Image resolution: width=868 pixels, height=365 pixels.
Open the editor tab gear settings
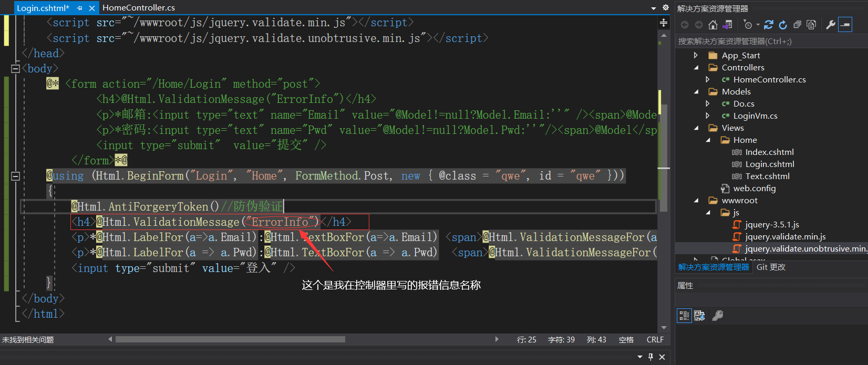click(x=666, y=7)
